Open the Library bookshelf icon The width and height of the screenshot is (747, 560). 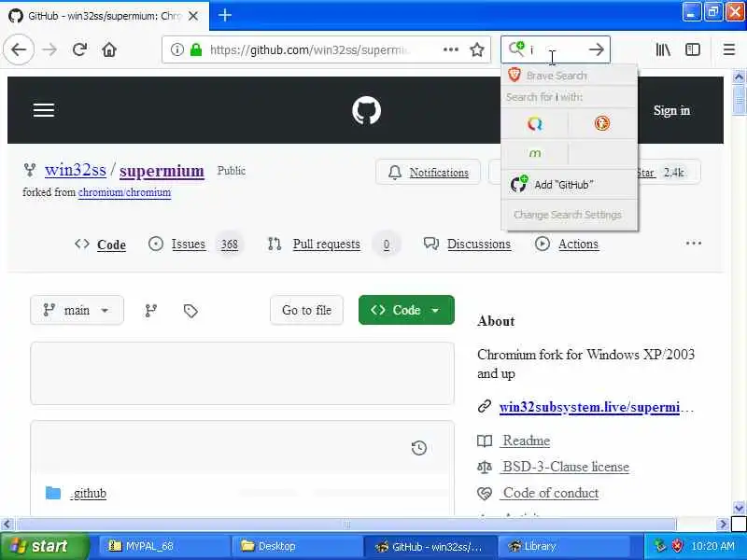663,49
